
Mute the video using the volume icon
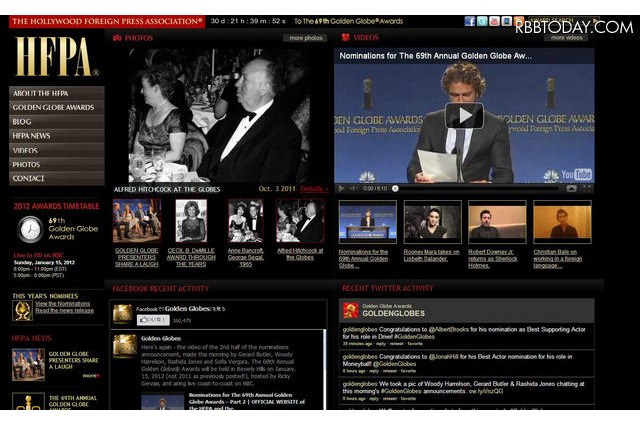pos(353,189)
